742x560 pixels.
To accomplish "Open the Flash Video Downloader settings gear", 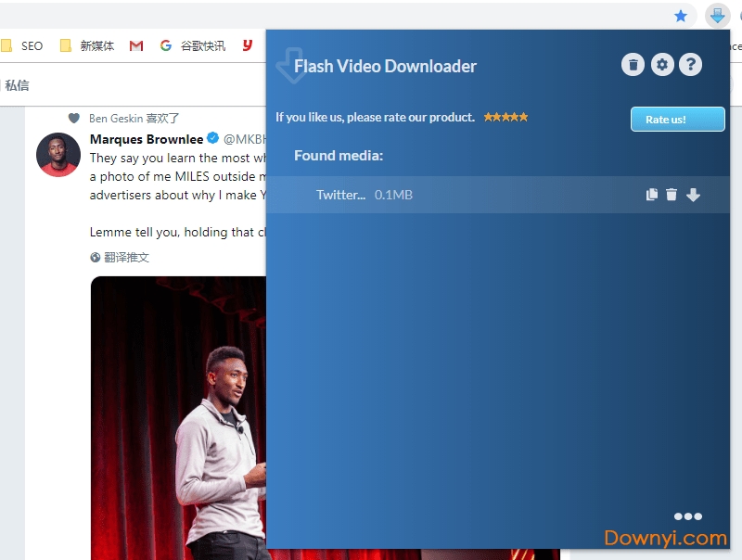I will point(662,64).
